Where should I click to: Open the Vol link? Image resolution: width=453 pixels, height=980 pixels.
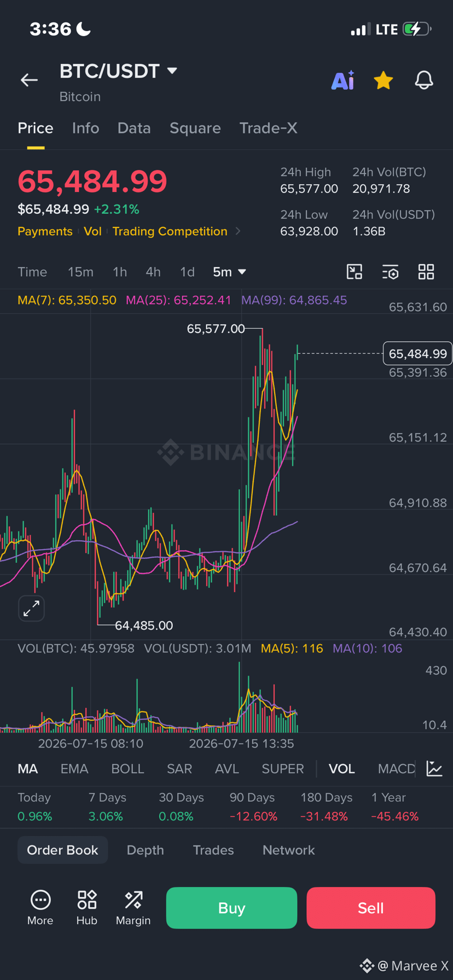[x=92, y=231]
